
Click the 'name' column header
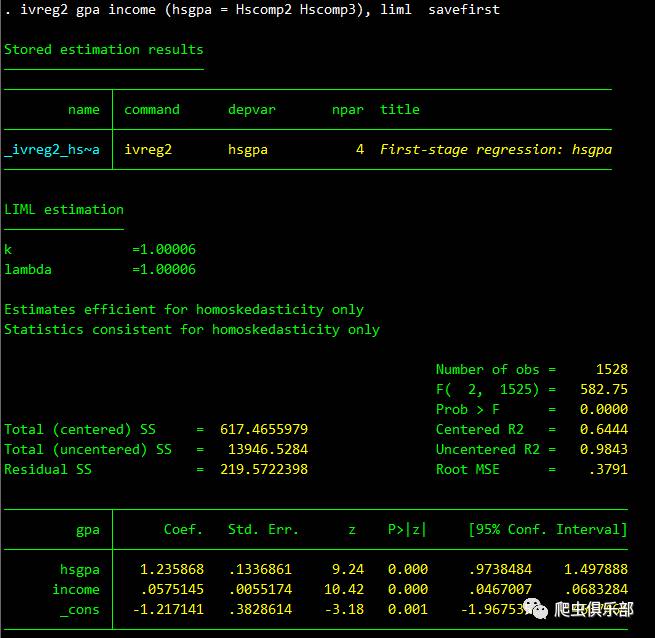point(84,109)
